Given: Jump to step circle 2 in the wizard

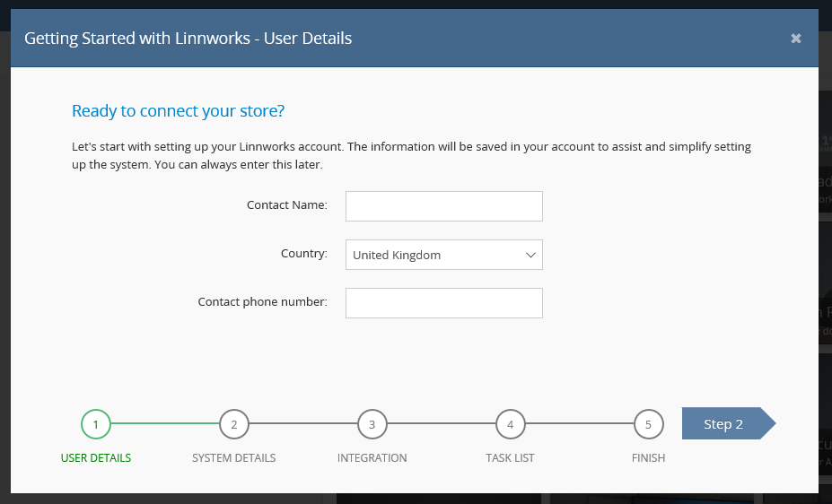Looking at the screenshot, I should coord(233,424).
